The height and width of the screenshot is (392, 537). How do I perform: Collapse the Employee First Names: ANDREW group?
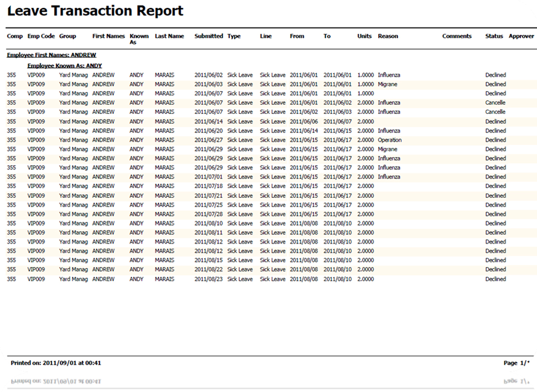point(52,55)
